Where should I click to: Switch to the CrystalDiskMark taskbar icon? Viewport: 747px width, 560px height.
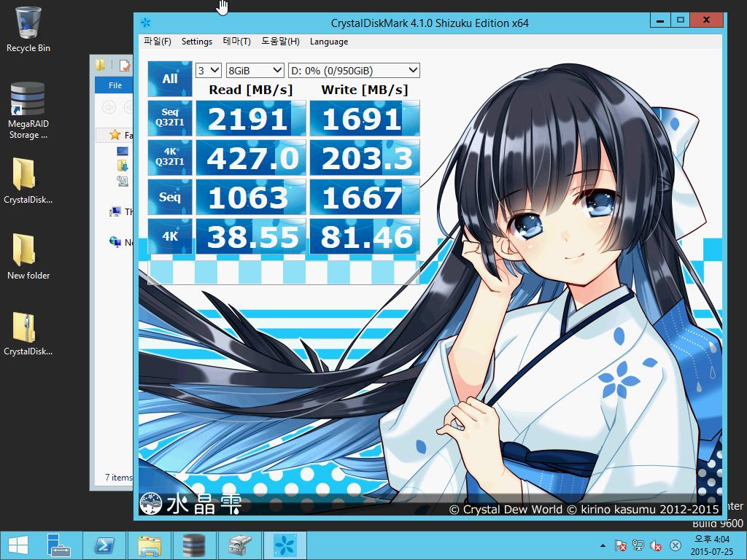point(285,545)
